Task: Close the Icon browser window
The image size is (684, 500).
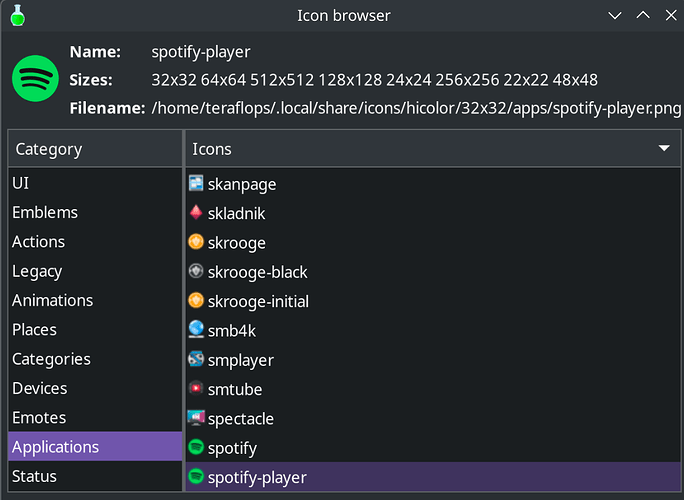Action: (671, 16)
